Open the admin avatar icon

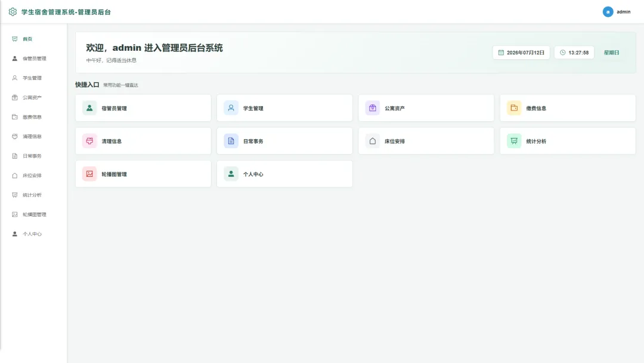click(608, 12)
